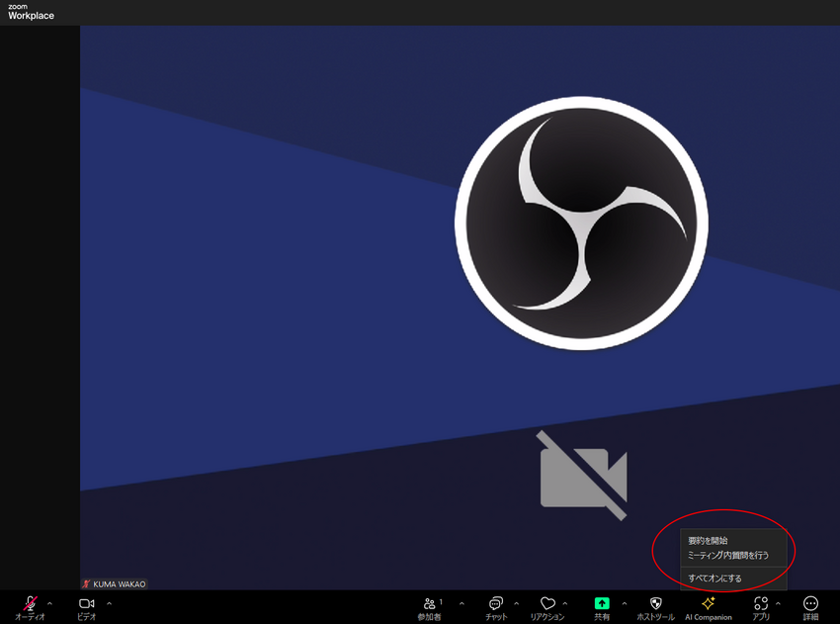This screenshot has width=840, height=624.
Task: Open the host tools shield icon
Action: click(656, 603)
